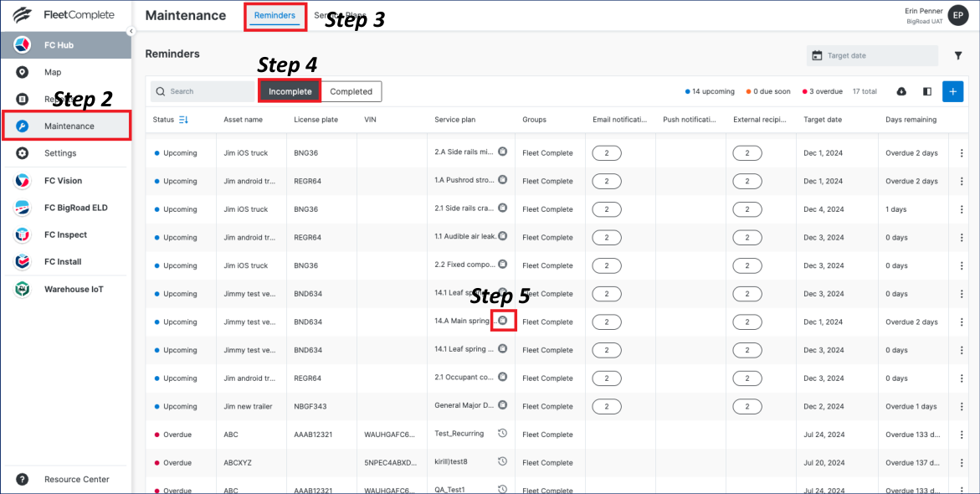Click the timer icon beside 14.A Main spring
This screenshot has height=494, width=980.
click(505, 322)
